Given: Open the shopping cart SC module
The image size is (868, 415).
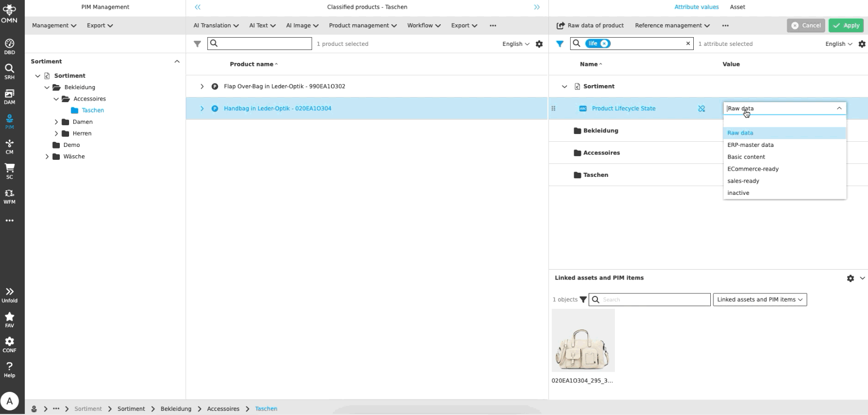Looking at the screenshot, I should (9, 171).
